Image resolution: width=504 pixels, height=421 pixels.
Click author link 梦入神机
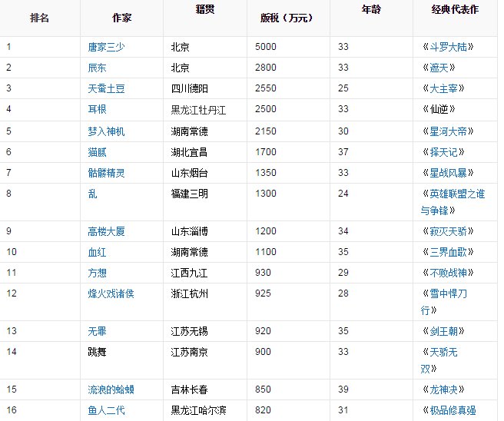(106, 131)
